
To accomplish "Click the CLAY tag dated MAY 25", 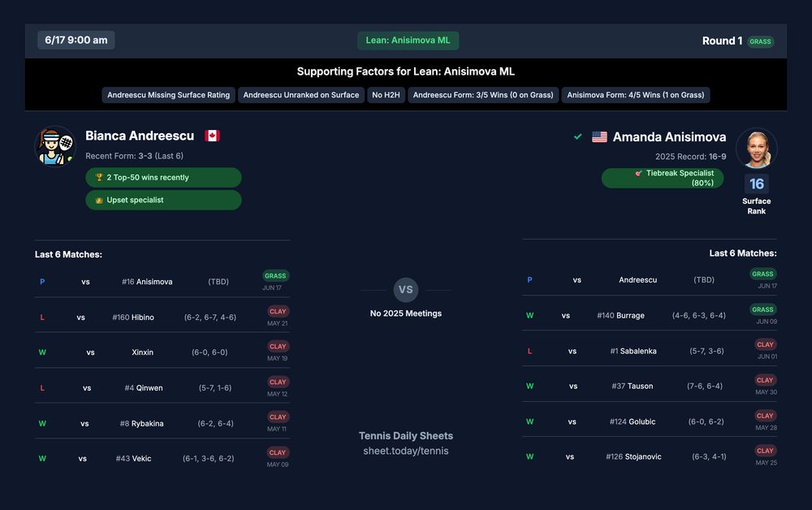I will point(765,451).
